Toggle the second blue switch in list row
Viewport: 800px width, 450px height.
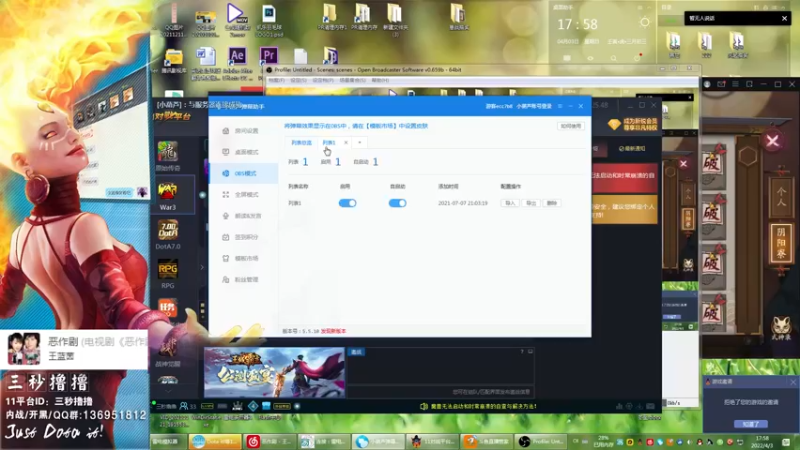(x=397, y=203)
